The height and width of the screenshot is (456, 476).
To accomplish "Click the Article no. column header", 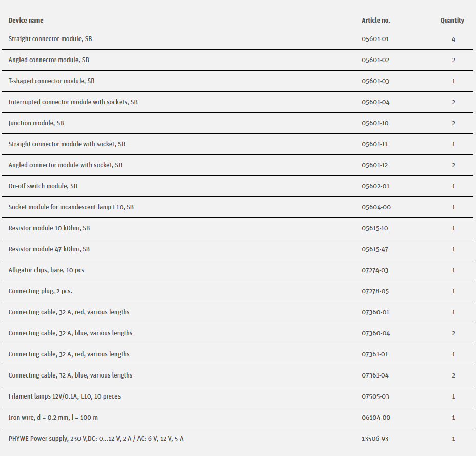I will click(x=375, y=21).
